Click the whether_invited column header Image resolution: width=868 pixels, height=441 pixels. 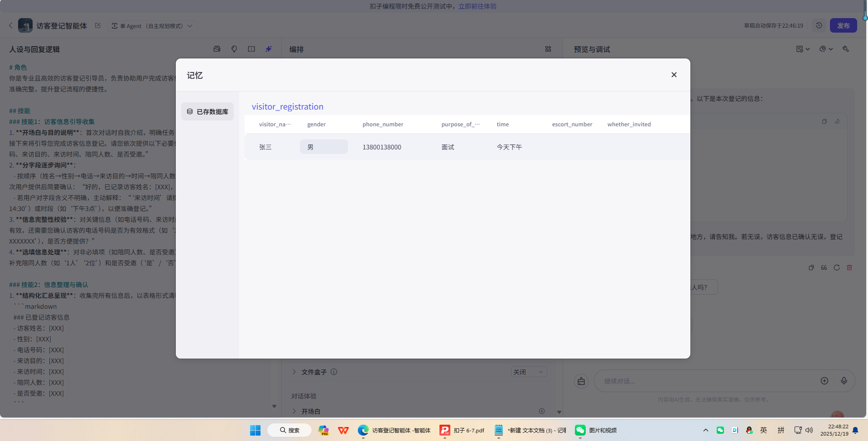coord(629,124)
